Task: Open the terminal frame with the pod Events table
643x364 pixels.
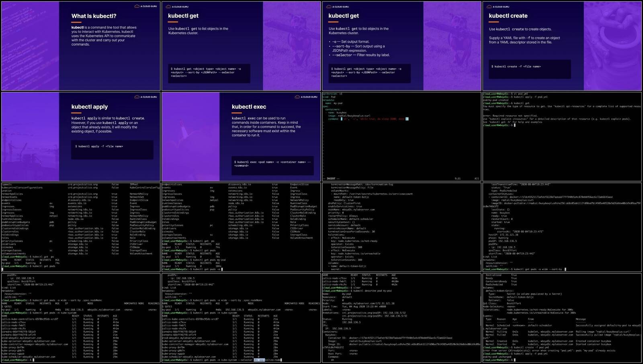Action: point(562,318)
